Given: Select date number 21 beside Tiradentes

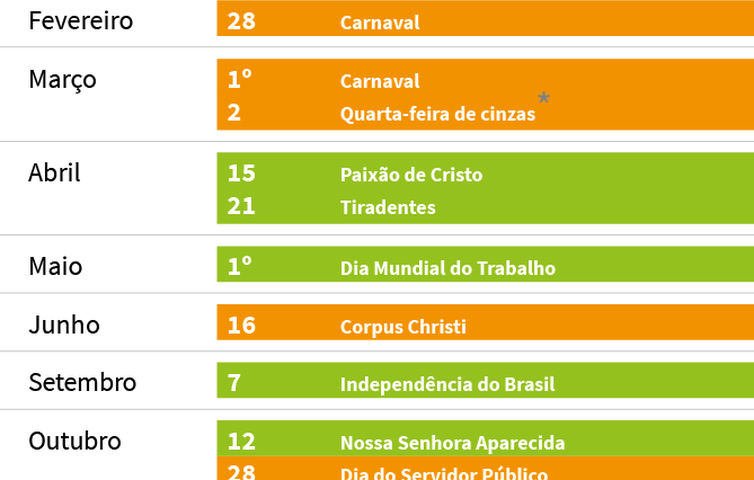Looking at the screenshot, I should tap(241, 207).
